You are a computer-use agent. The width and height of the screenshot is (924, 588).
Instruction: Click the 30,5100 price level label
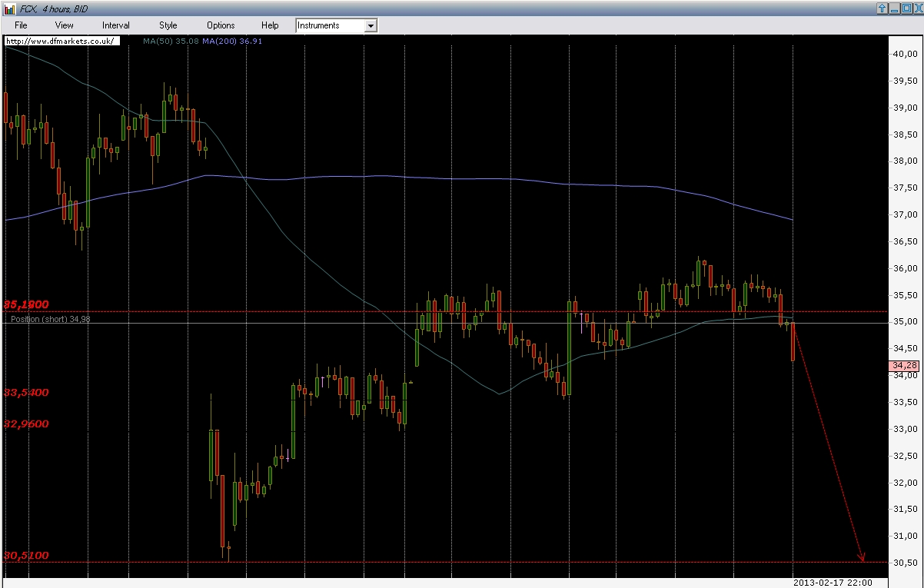pyautogui.click(x=27, y=555)
